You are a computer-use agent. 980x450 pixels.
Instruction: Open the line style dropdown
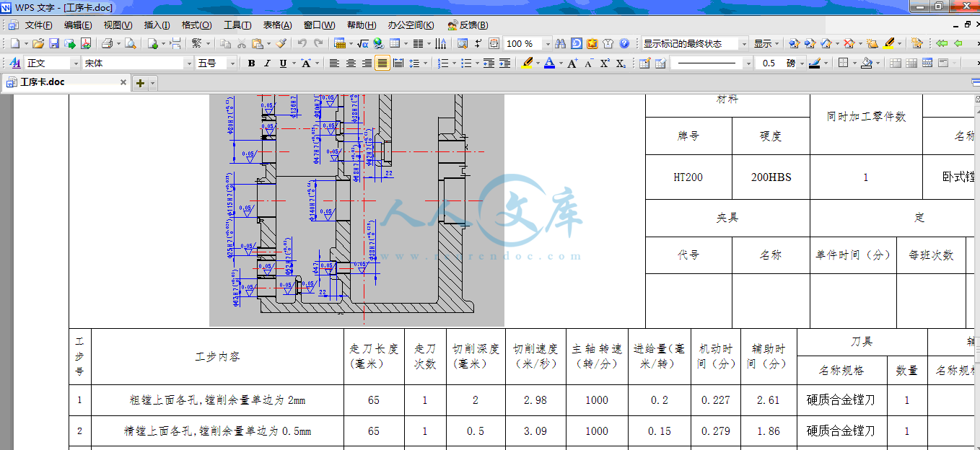click(712, 63)
